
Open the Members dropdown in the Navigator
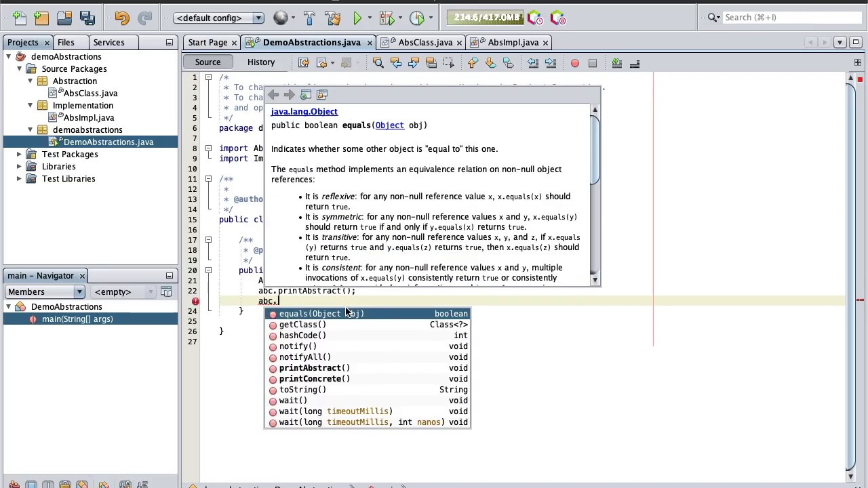tap(45, 292)
